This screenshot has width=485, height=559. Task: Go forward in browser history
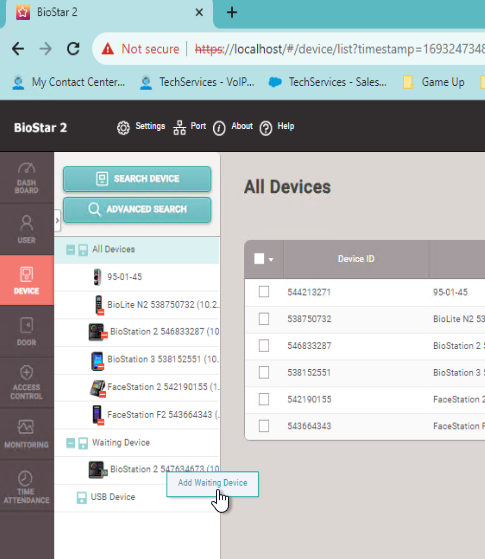[46, 48]
